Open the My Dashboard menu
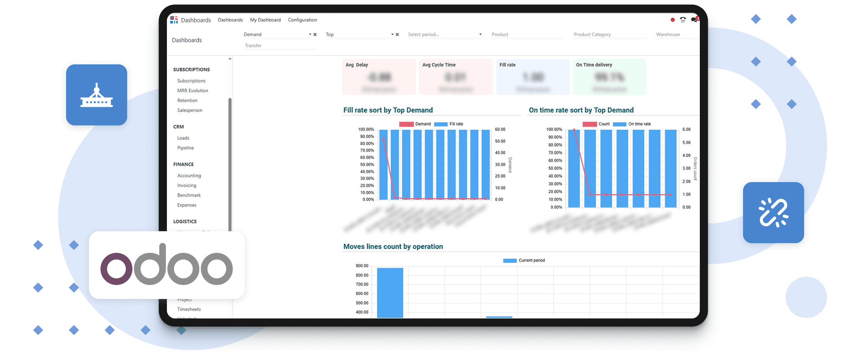The width and height of the screenshot is (868, 357). (x=265, y=20)
